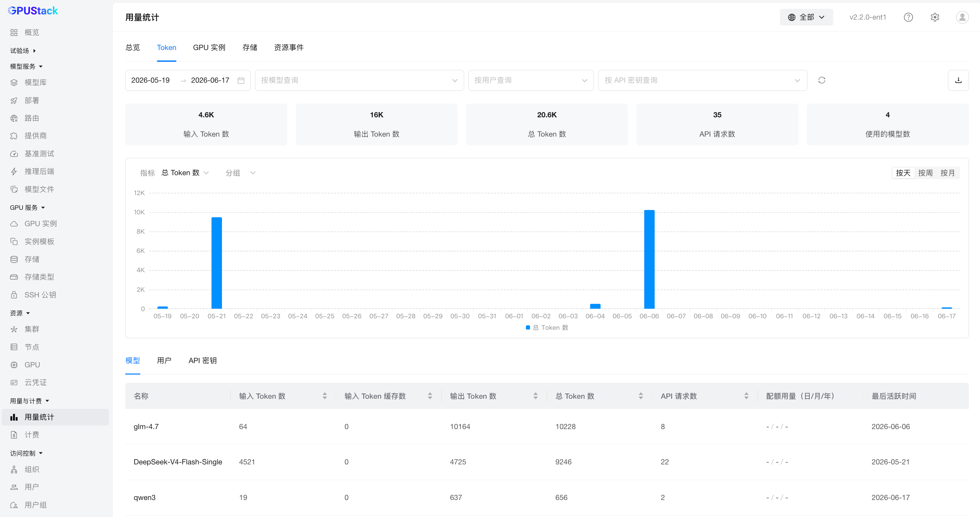
Task: Open the help question mark icon
Action: click(x=908, y=17)
